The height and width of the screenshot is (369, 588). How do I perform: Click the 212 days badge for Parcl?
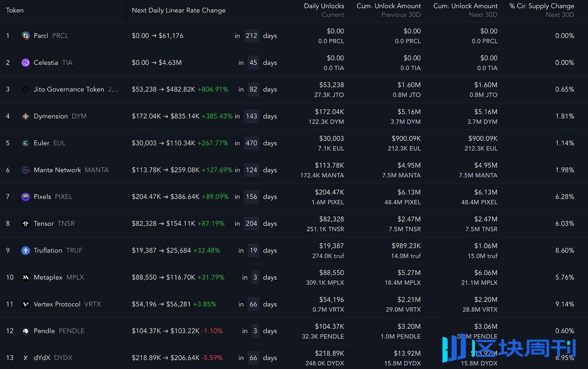[251, 36]
